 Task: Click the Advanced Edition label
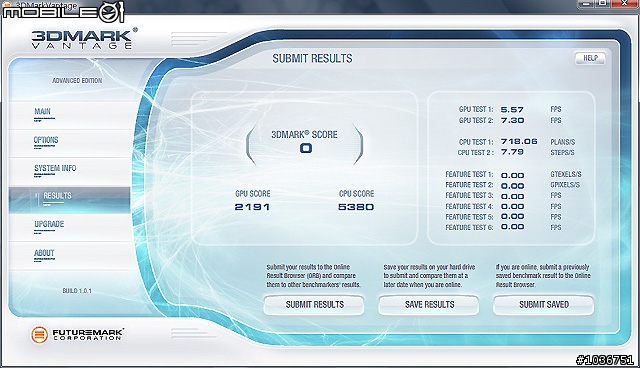click(77, 81)
